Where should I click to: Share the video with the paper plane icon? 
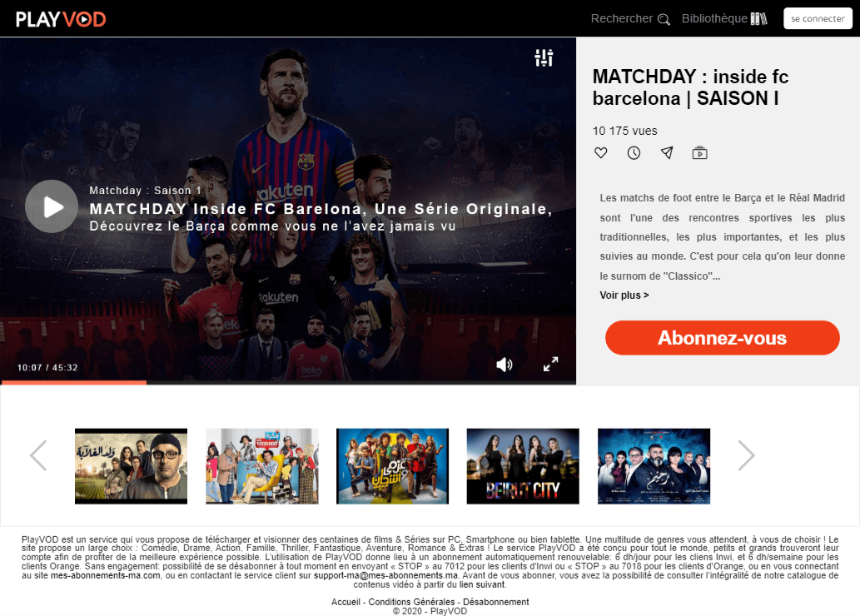tap(666, 152)
